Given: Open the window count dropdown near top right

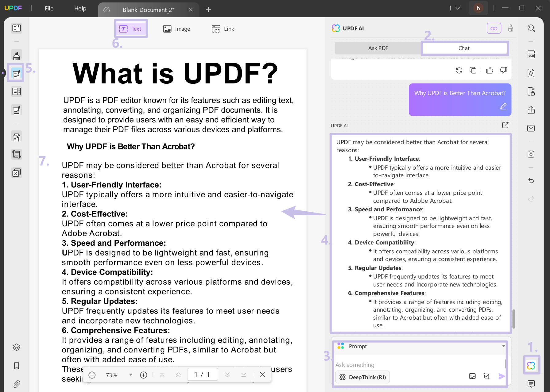Looking at the screenshot, I should pyautogui.click(x=454, y=8).
